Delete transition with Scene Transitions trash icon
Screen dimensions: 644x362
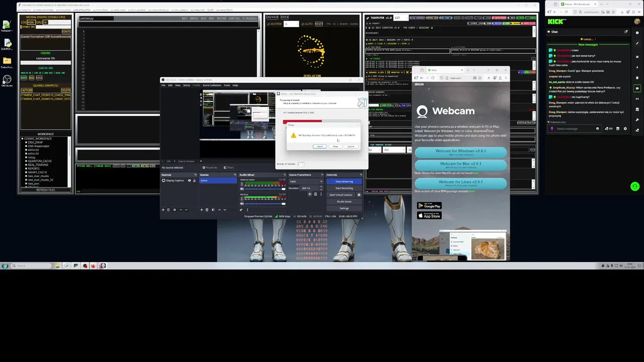coord(315,194)
